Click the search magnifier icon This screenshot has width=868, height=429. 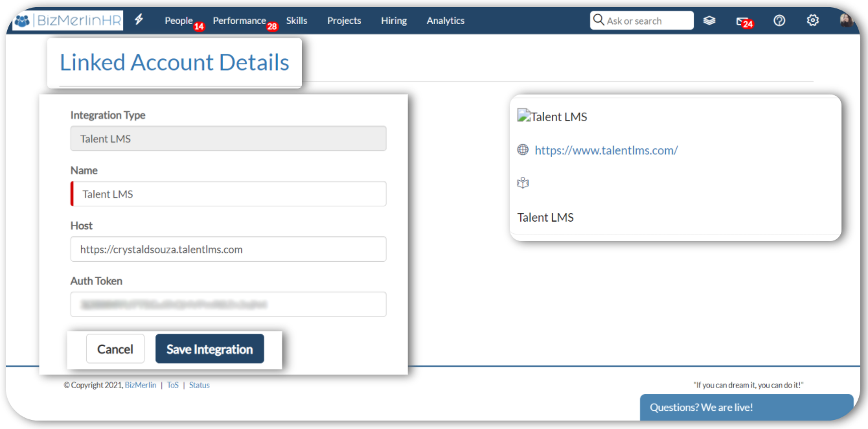tap(599, 20)
